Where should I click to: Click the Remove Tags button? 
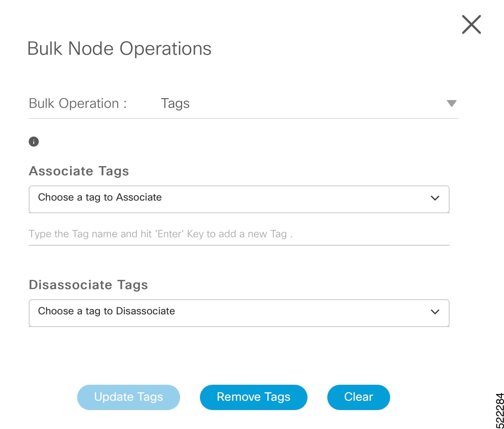(253, 397)
